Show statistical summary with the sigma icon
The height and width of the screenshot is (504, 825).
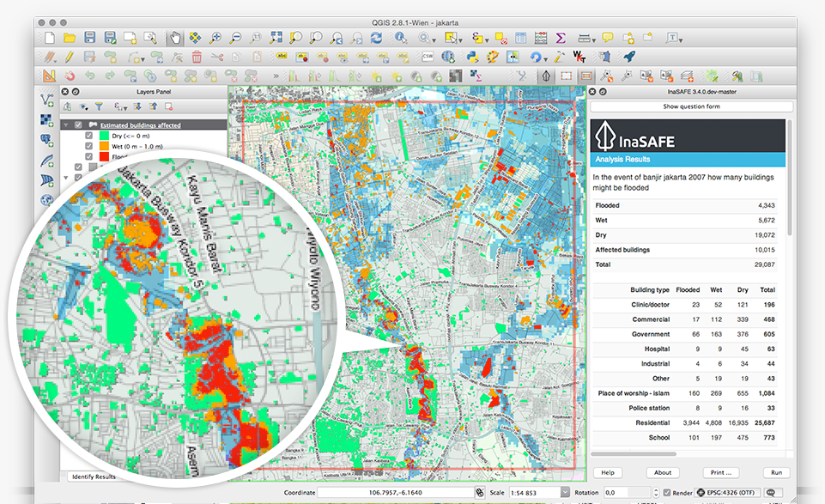tap(561, 38)
